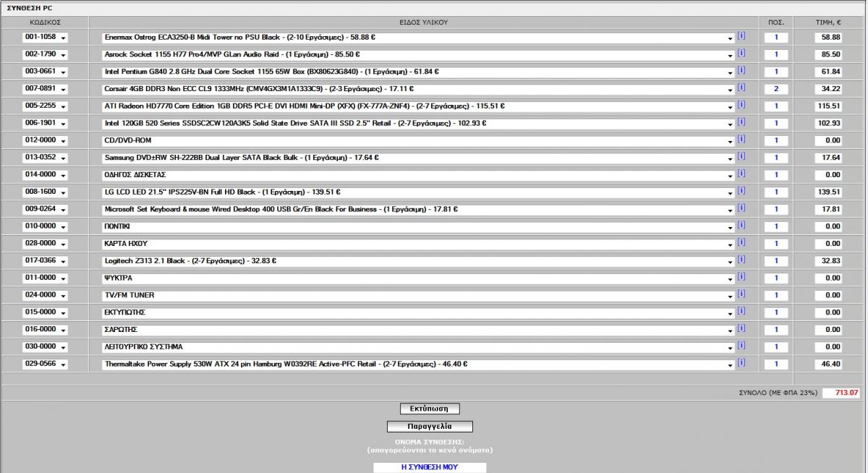Click info icon for ΕΚΤΥΠΩΤΗΣ row
Image resolution: width=868 pixels, height=473 pixels.
pos(741,311)
